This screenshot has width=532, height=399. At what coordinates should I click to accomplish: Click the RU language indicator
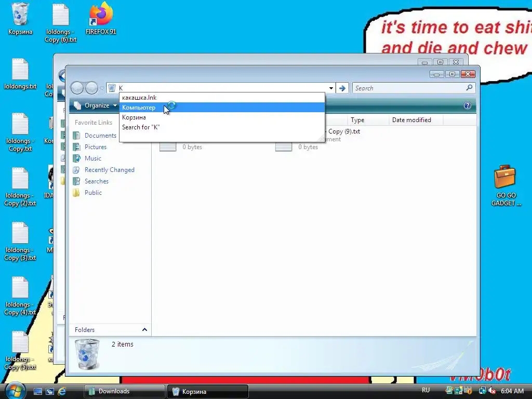point(426,390)
